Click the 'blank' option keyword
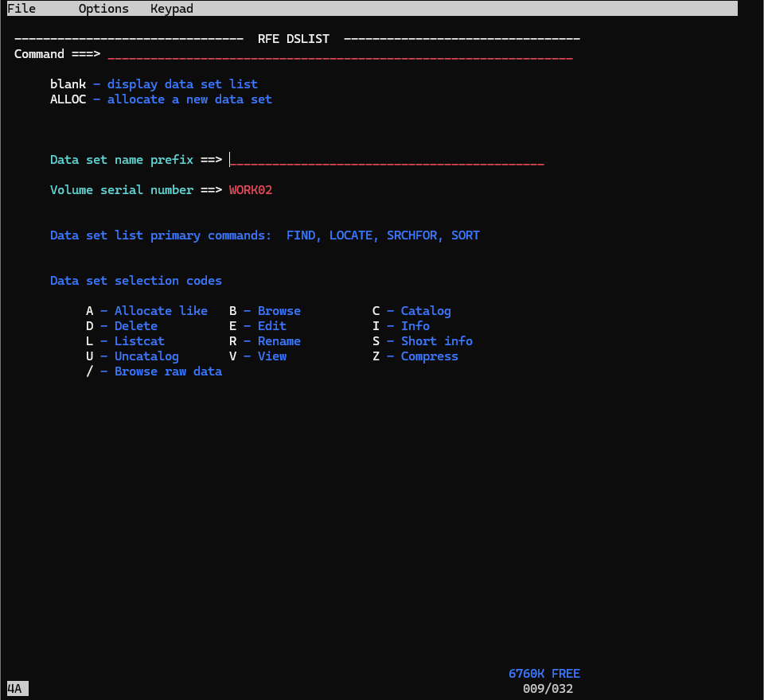Image resolution: width=764 pixels, height=700 pixels. coord(68,84)
